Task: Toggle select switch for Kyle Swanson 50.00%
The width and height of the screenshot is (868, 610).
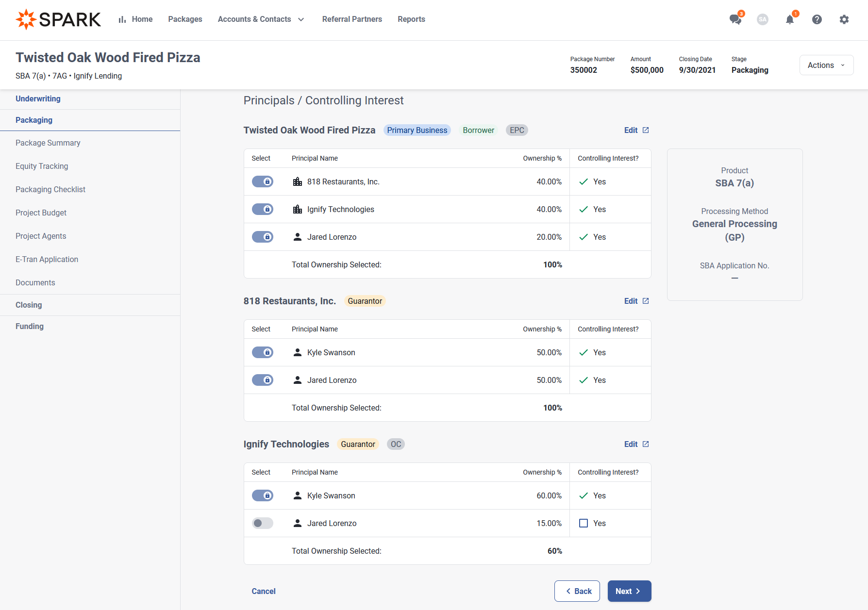Action: point(263,352)
